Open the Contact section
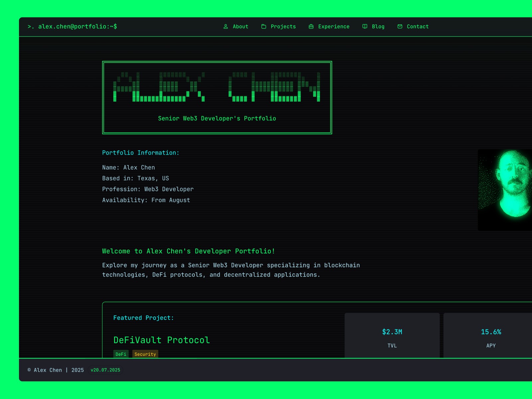The width and height of the screenshot is (532, 399). [418, 27]
